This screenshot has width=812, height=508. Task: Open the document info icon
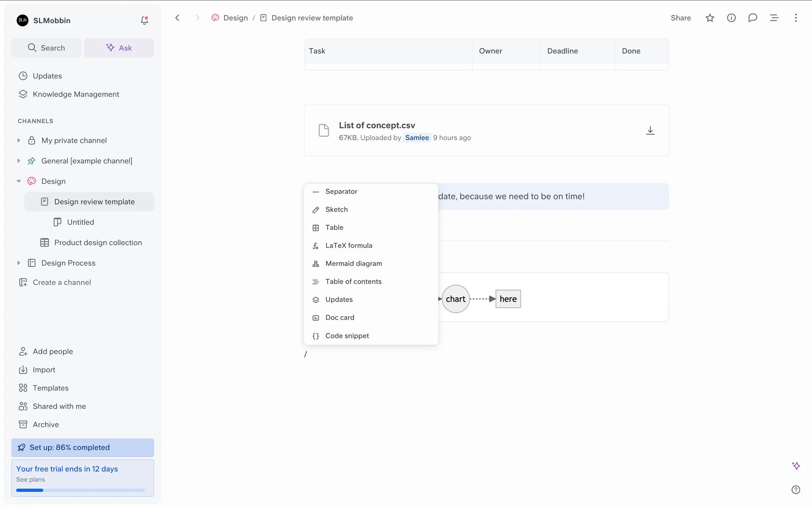click(x=731, y=18)
